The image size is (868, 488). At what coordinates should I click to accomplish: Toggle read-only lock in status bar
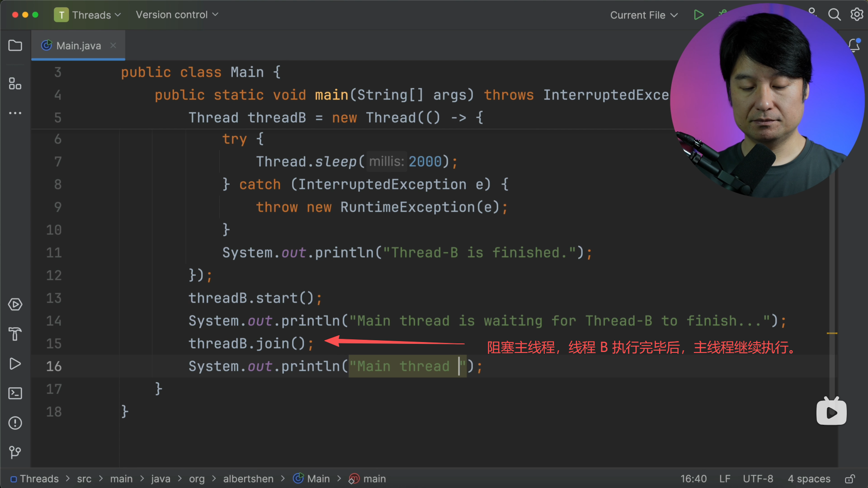point(850,479)
